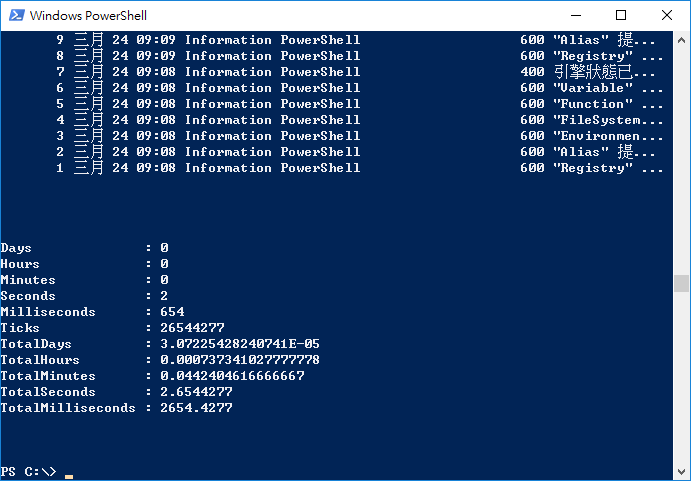Click the scrollbar down arrow
Viewport: 691px width, 481px height.
[681, 472]
